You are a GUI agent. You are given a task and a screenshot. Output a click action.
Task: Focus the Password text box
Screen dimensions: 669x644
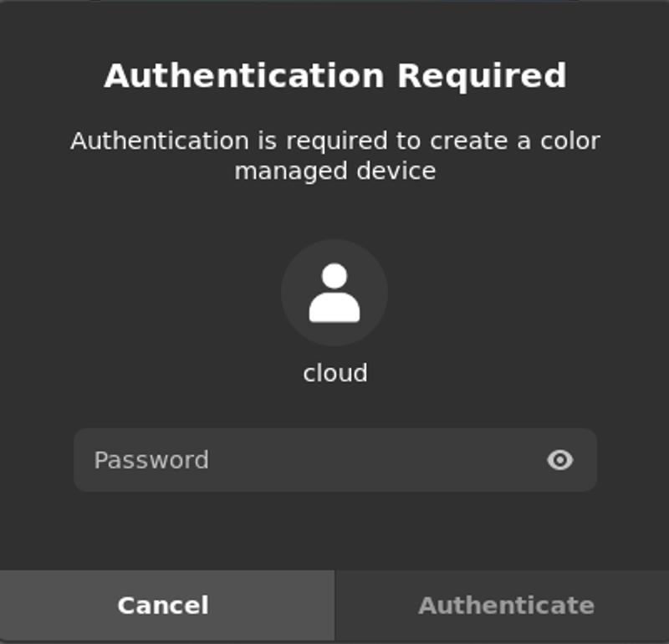(318, 460)
